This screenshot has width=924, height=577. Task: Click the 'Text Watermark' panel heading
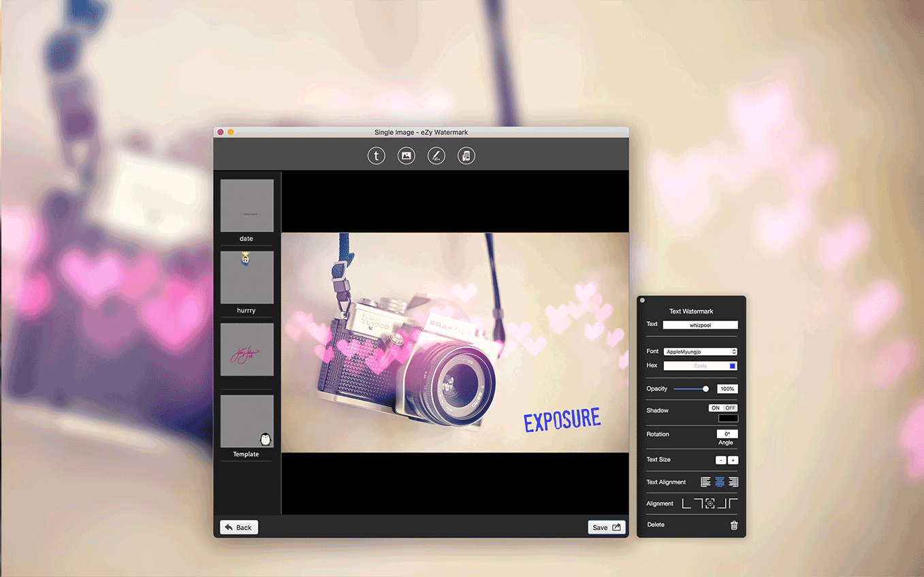pos(691,312)
